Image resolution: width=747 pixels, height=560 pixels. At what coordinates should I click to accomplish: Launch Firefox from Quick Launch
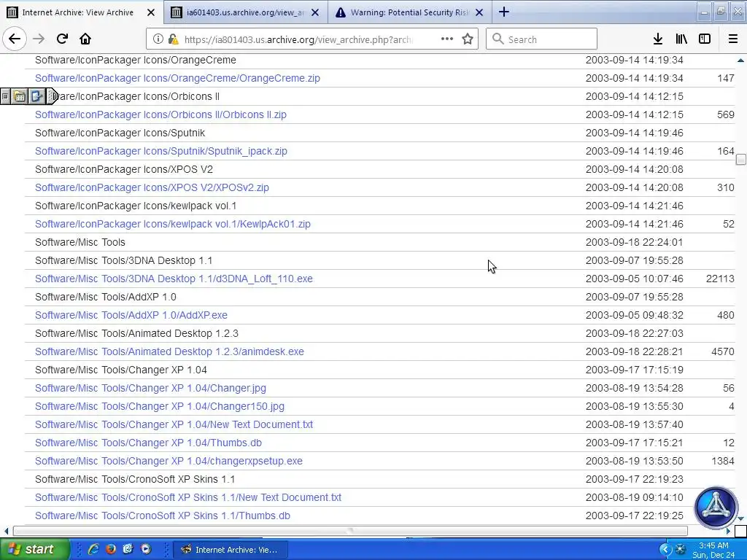point(111,549)
